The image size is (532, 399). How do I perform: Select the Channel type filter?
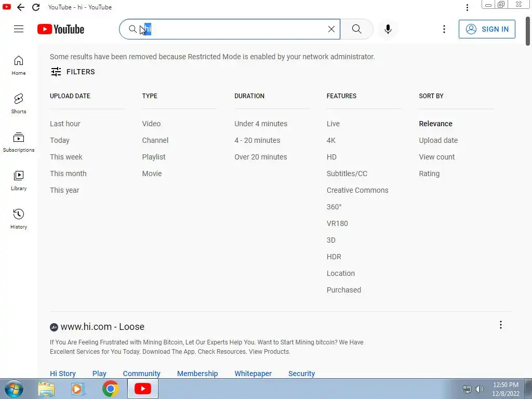(155, 140)
